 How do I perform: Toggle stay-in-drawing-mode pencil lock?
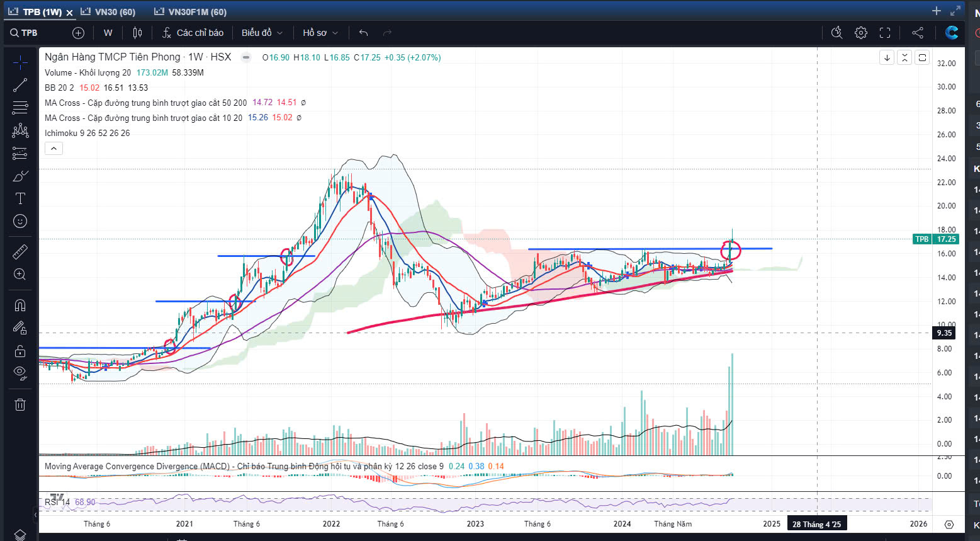[x=20, y=328]
